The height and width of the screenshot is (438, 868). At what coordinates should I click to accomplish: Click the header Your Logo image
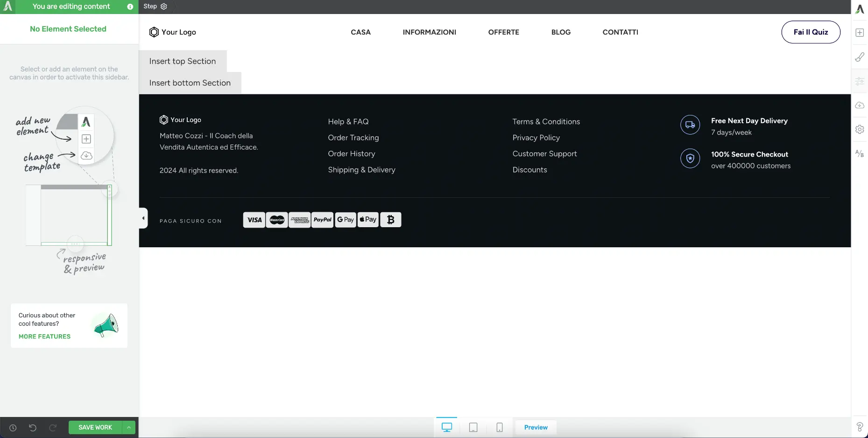pos(173,32)
